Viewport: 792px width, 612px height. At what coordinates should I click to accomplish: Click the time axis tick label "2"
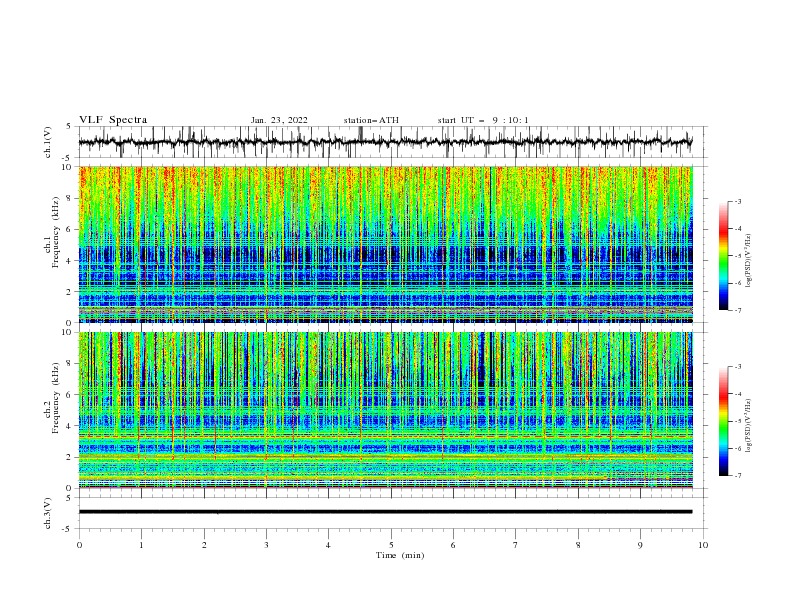click(x=204, y=545)
